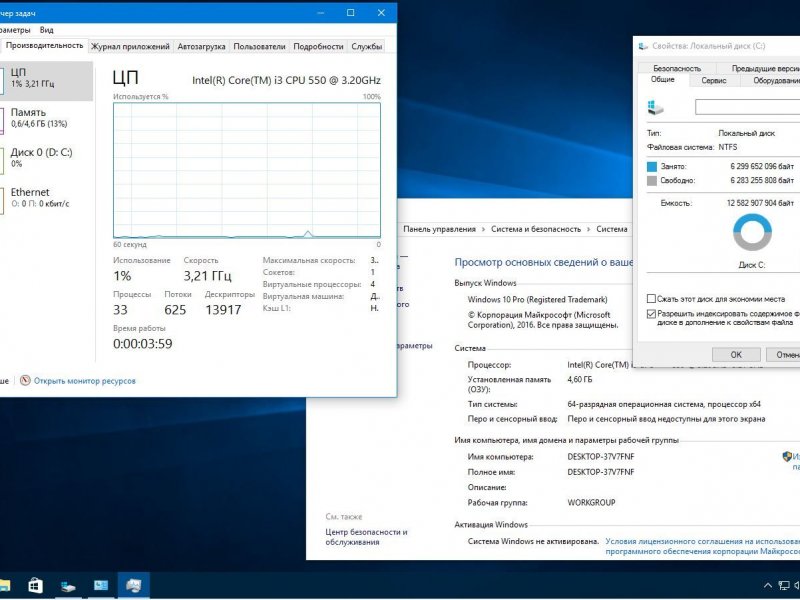Click the Процессы value 33
The width and height of the screenshot is (800, 600).
click(120, 310)
